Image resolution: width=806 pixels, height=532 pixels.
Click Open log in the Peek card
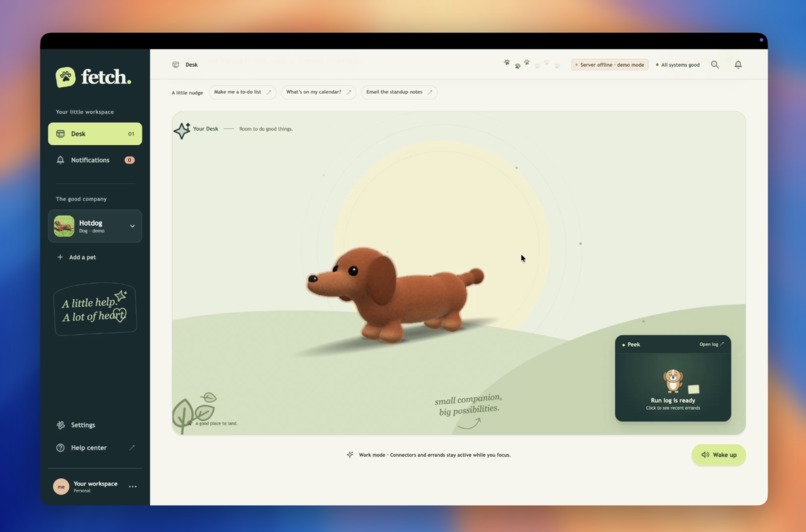click(x=711, y=344)
